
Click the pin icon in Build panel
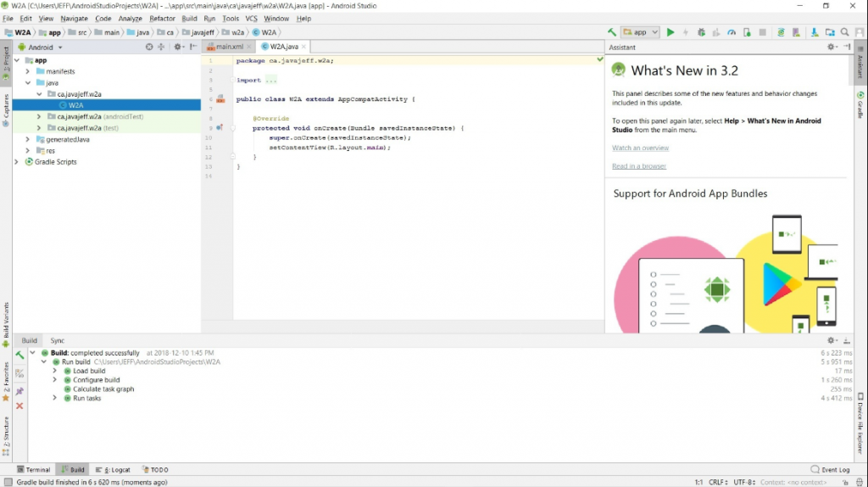click(x=19, y=391)
